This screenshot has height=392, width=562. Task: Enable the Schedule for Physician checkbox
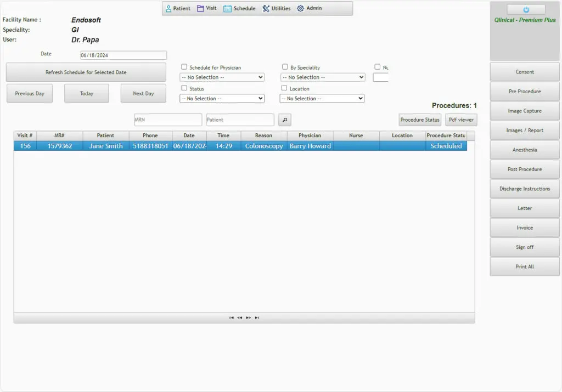(x=184, y=67)
